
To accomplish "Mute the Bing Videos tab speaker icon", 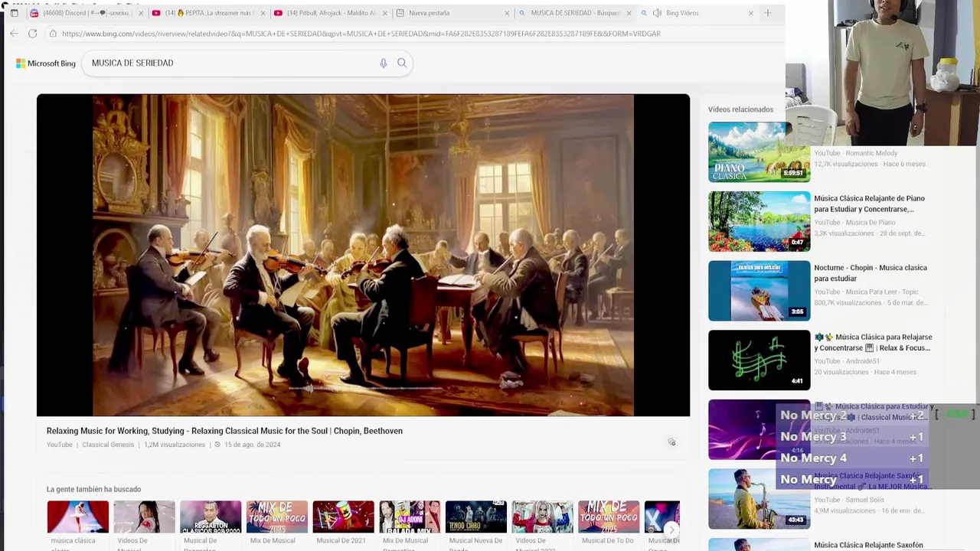I will pos(657,13).
